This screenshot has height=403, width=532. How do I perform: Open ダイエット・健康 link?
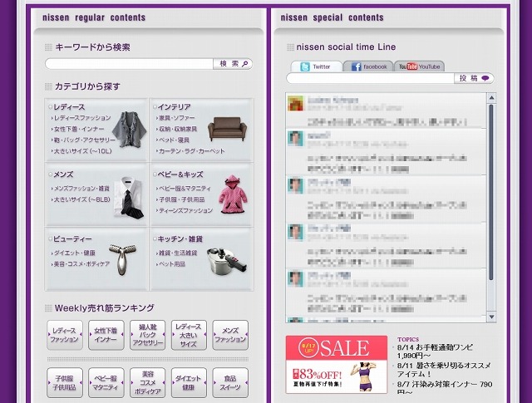(75, 253)
